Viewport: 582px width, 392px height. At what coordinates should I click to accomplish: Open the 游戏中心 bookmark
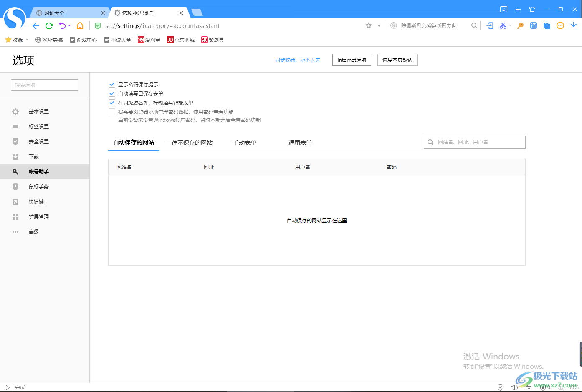click(84, 40)
